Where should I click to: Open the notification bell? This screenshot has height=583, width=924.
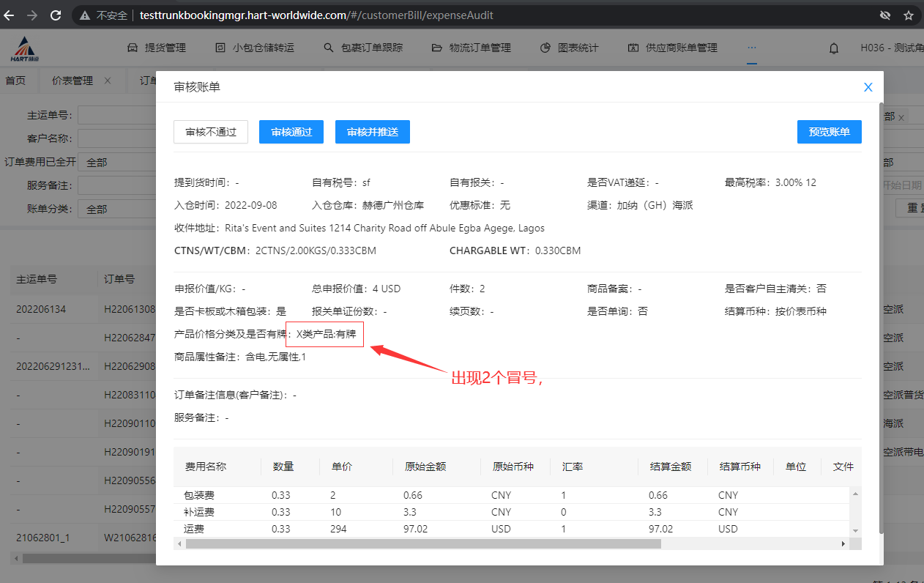(833, 48)
